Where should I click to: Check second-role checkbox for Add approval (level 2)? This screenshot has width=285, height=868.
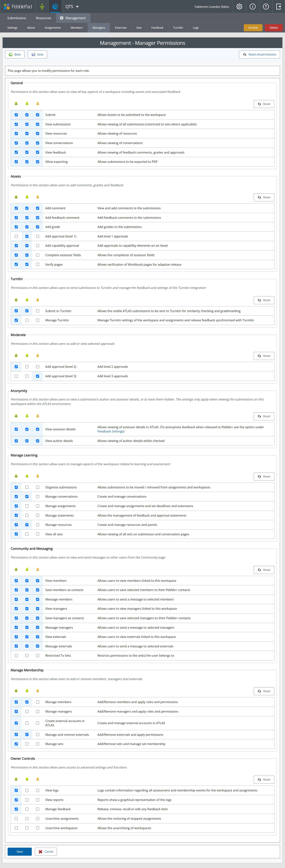pyautogui.click(x=27, y=367)
